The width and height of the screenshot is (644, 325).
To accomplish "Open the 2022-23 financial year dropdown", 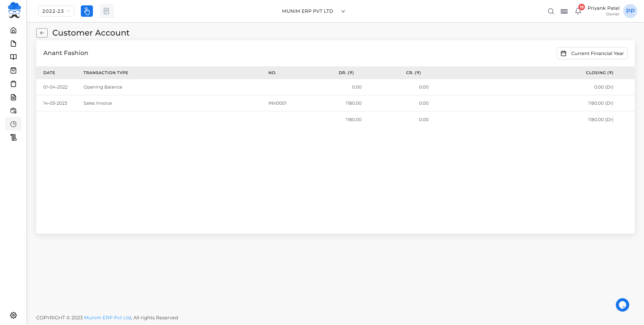I will pyautogui.click(x=56, y=11).
